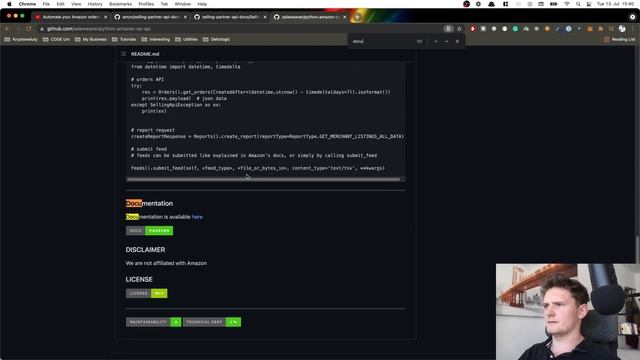Click the docs passing badge
Screen dimensions: 640x360
[149, 231]
